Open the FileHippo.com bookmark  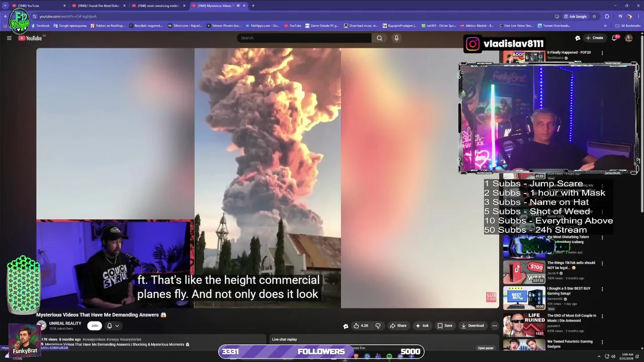pos(262,26)
